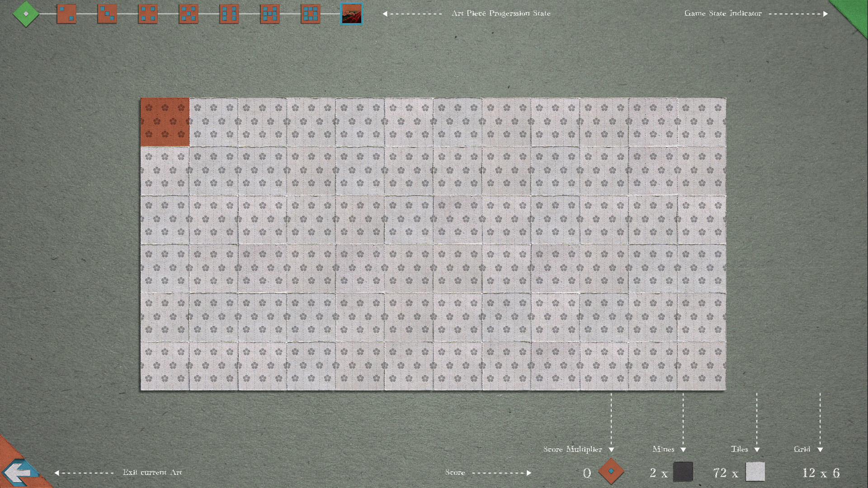Select the four-mine progression stage icon
Screen dimensions: 868x488
point(147,14)
